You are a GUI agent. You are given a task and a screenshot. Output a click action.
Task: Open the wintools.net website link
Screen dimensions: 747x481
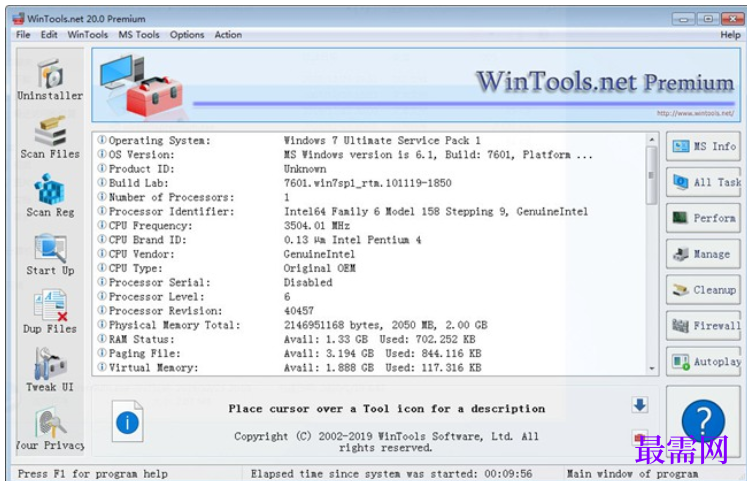pos(695,113)
